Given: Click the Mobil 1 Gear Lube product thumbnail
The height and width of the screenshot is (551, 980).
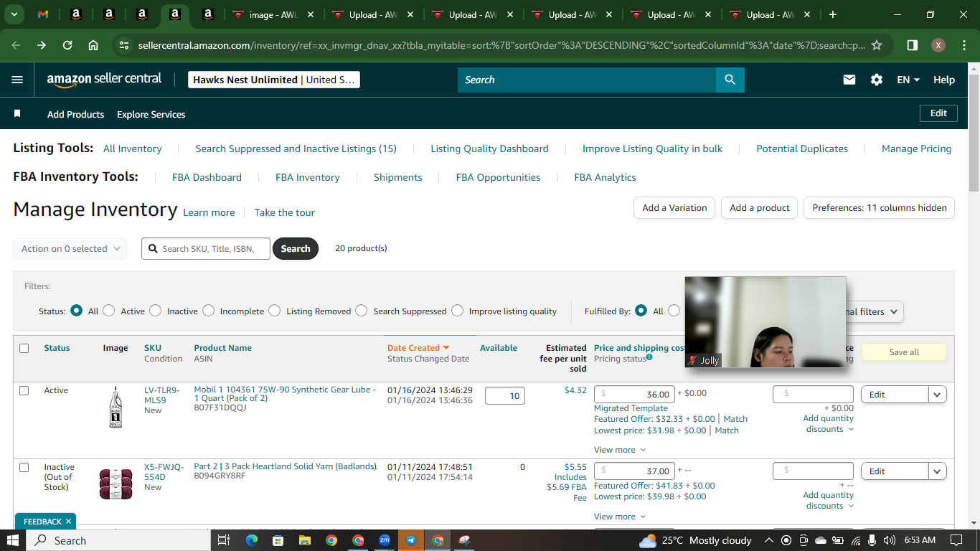Looking at the screenshot, I should coord(116,408).
